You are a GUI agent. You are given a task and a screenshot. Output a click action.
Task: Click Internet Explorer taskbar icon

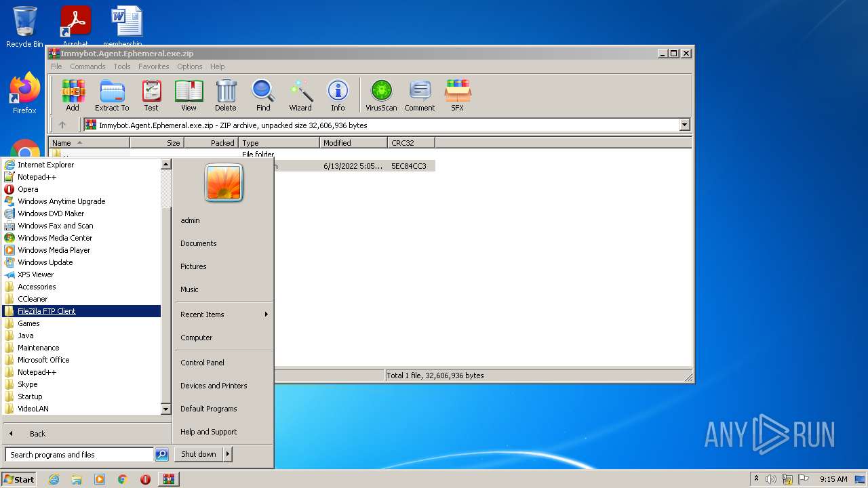(54, 479)
